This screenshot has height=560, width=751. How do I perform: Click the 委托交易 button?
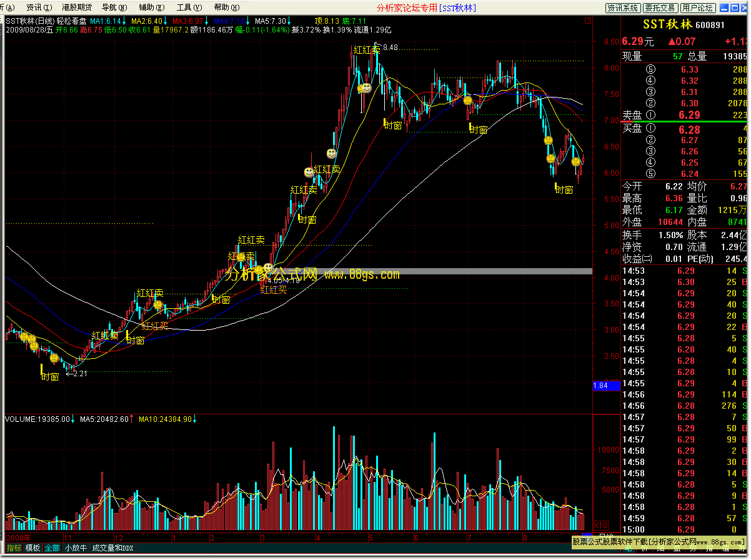pos(660,7)
